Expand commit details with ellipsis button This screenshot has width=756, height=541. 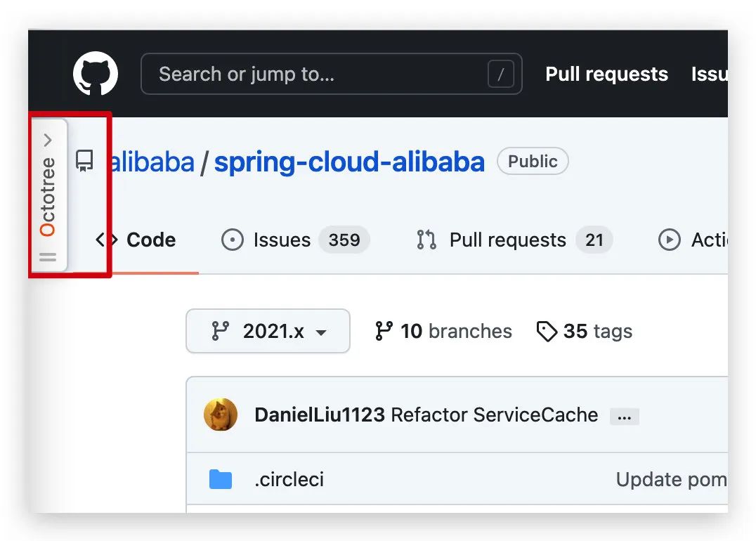pos(624,417)
